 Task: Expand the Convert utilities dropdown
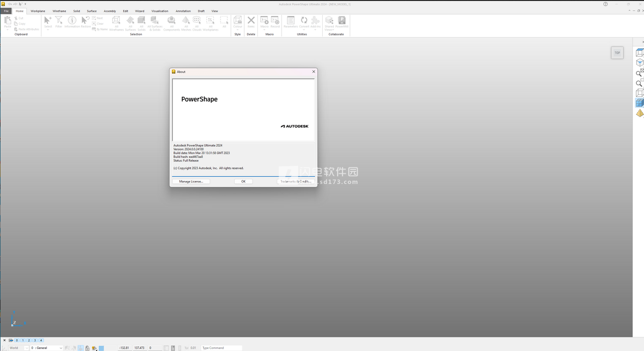(x=304, y=30)
